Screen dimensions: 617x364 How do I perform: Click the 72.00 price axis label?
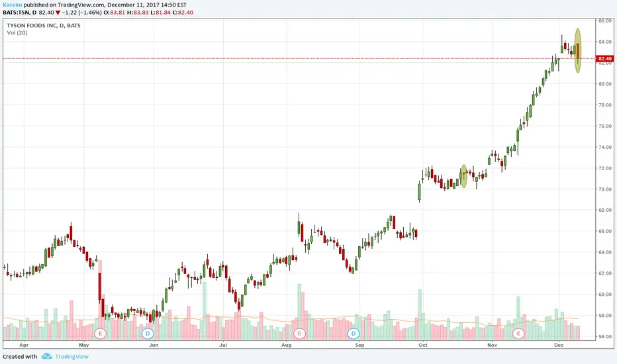tap(605, 168)
